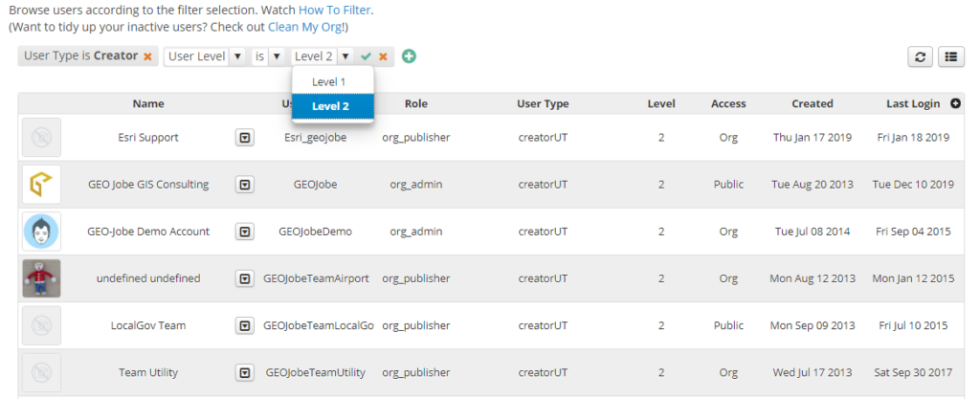The image size is (980, 399).
Task: Cancel the filter with orange X
Action: pyautogui.click(x=383, y=56)
